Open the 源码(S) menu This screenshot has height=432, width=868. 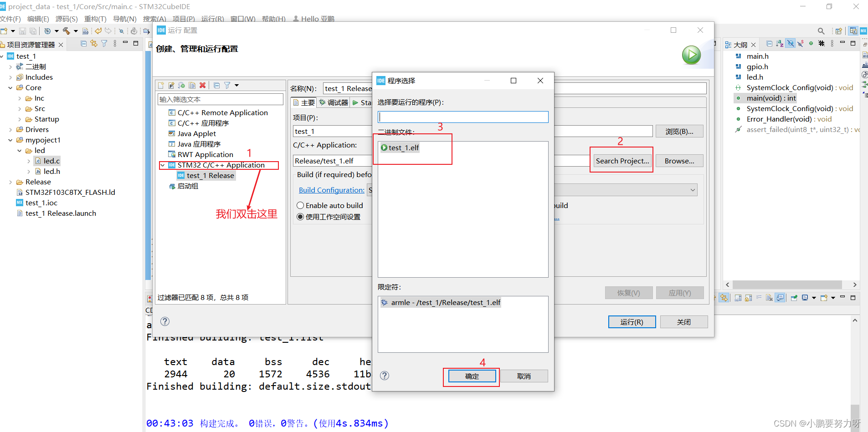(x=67, y=19)
